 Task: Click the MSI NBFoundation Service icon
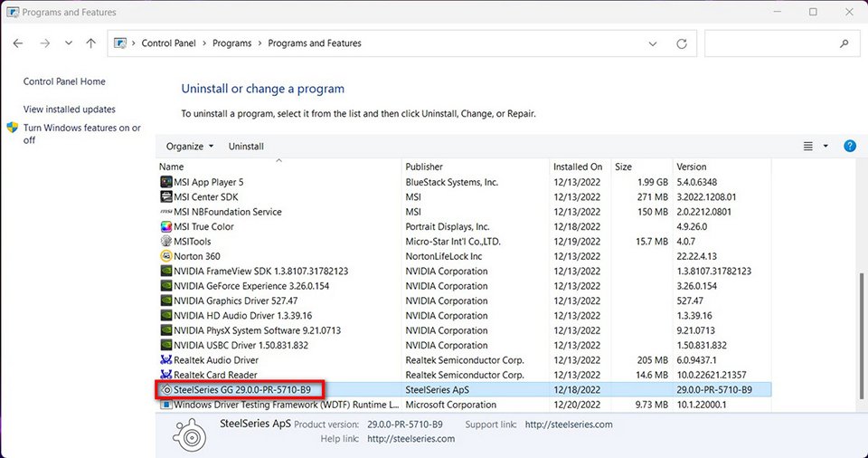pyautogui.click(x=165, y=212)
